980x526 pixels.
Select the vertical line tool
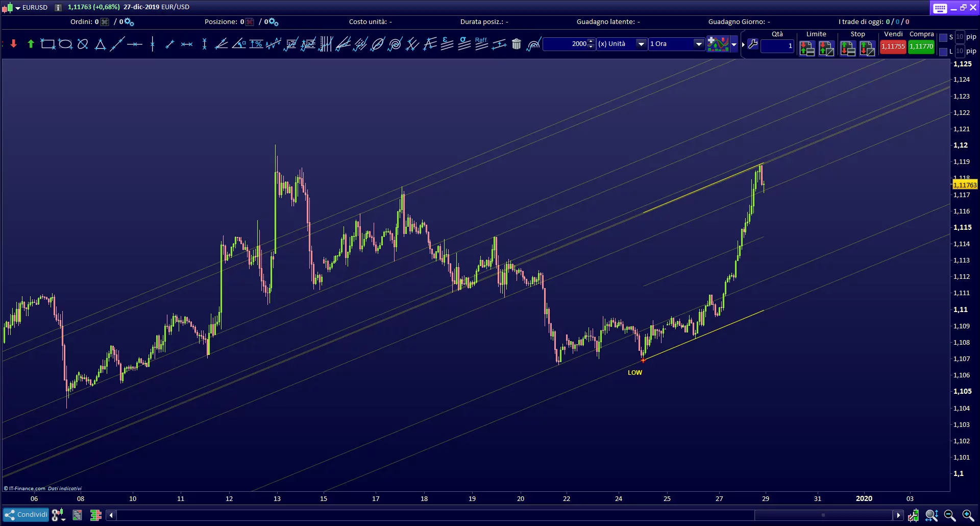click(153, 44)
